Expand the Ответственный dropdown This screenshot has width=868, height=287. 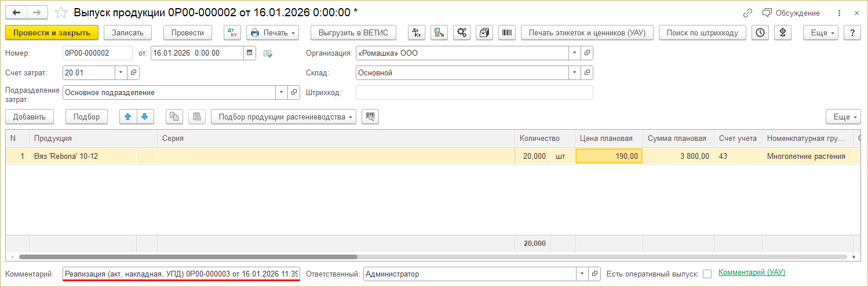click(x=582, y=274)
